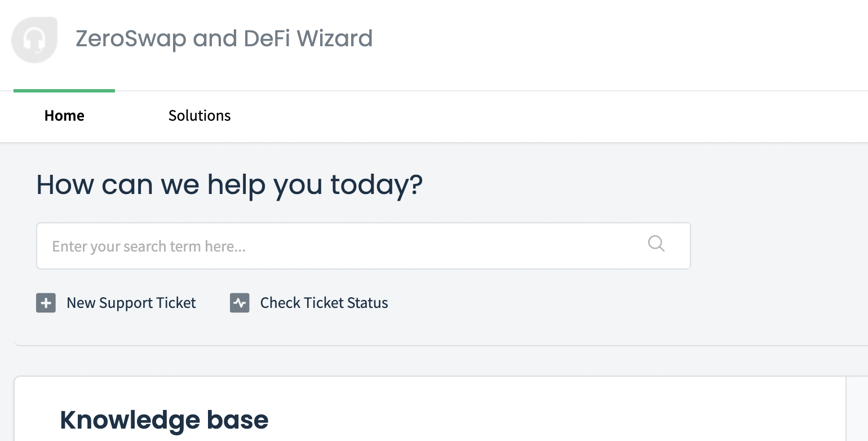Click the "Enter your search term here..." placeholder text
This screenshot has height=441, width=868.
149,246
